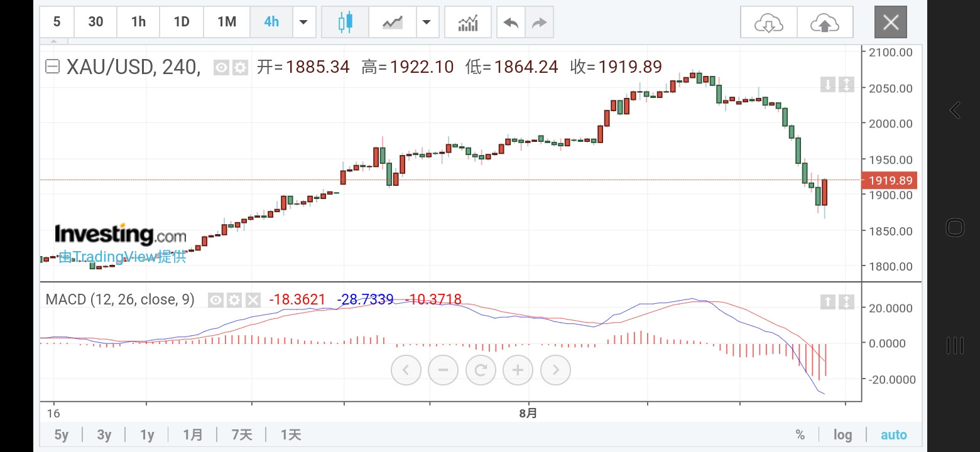The width and height of the screenshot is (980, 452).
Task: Collapse the XAU/USD legend box
Action: (x=52, y=67)
